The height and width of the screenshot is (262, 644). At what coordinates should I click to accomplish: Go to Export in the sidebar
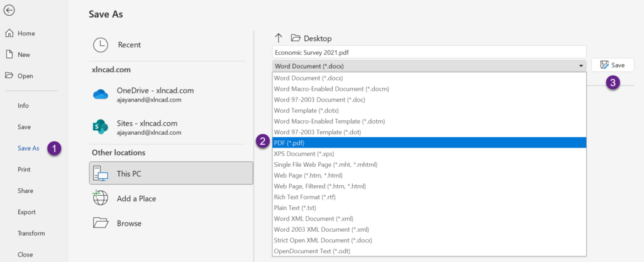[26, 212]
